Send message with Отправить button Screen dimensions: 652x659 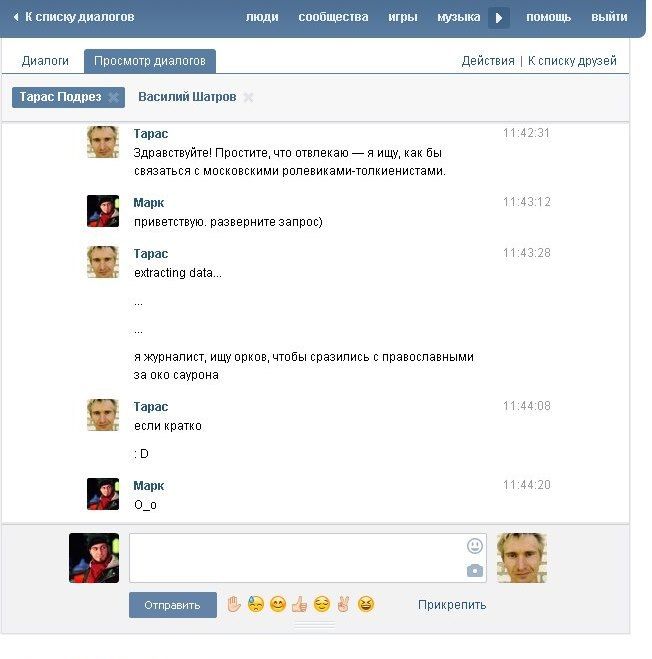(173, 605)
